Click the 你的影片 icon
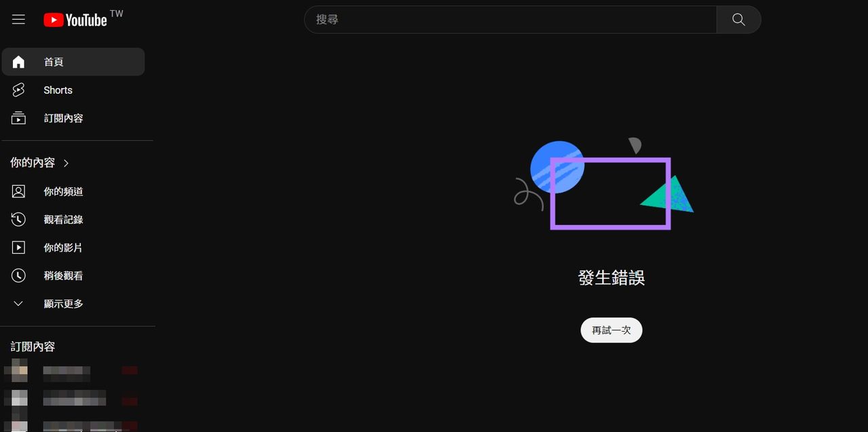Viewport: 868px width, 432px height. [x=18, y=248]
